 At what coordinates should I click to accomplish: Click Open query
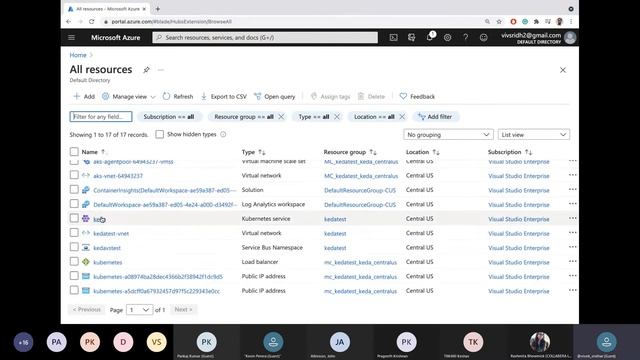point(275,97)
